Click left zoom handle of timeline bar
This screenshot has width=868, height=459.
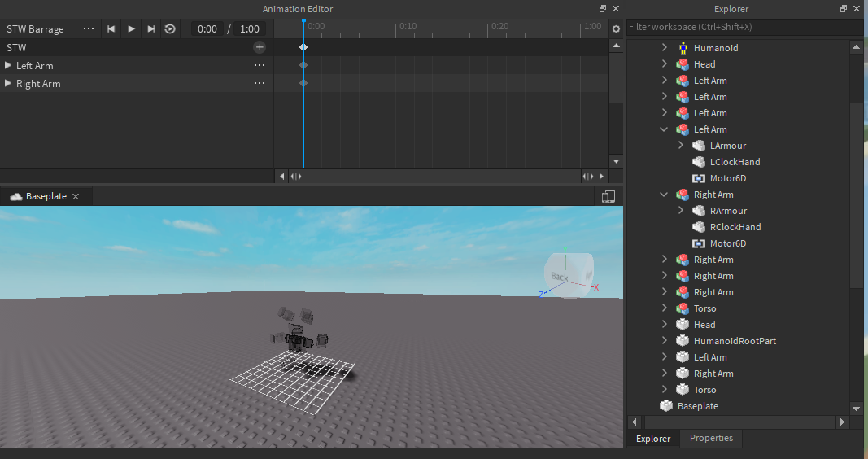click(x=296, y=176)
